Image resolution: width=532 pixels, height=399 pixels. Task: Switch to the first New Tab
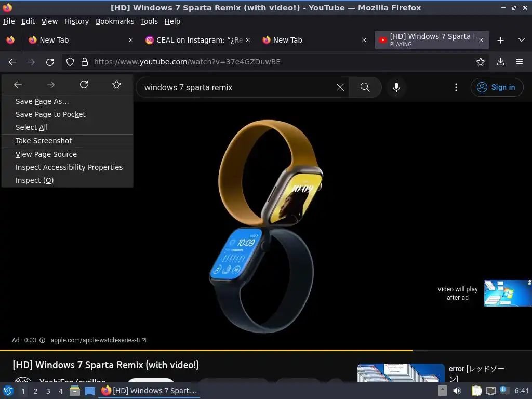[81, 40]
